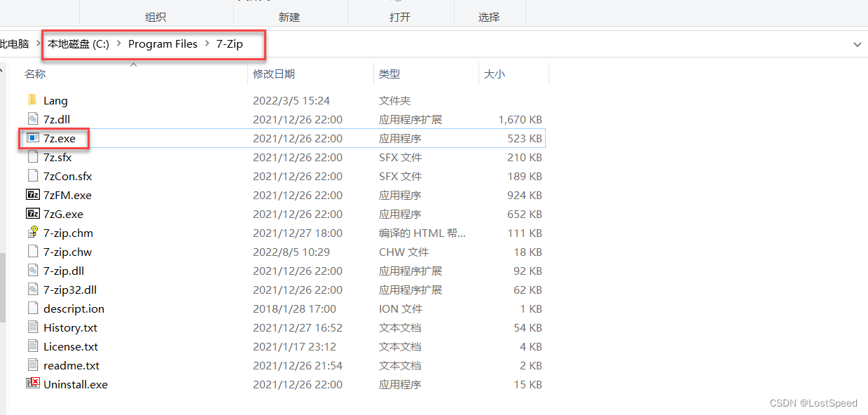868x415 pixels.
Task: Open the readme.txt file
Action: click(x=71, y=365)
